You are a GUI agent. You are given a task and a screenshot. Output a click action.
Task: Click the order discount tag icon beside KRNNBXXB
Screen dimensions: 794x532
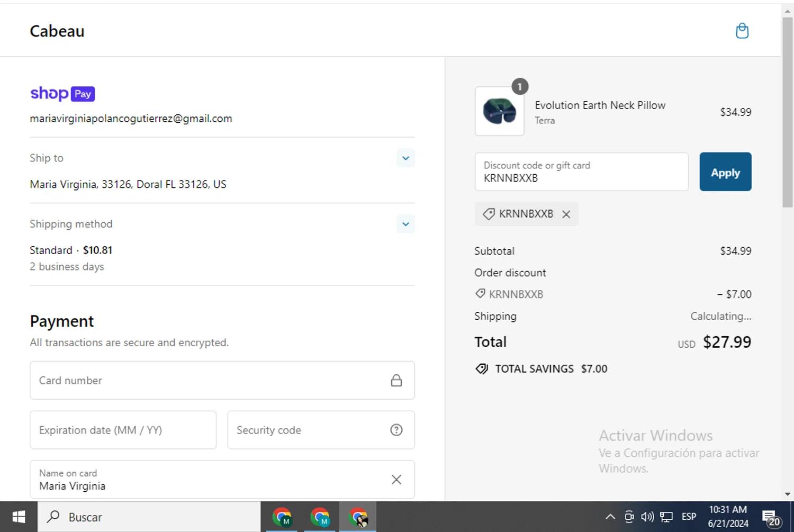[x=480, y=294]
